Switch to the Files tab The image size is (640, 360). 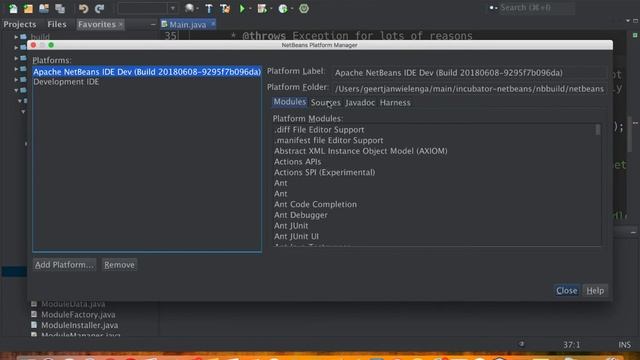(57, 24)
